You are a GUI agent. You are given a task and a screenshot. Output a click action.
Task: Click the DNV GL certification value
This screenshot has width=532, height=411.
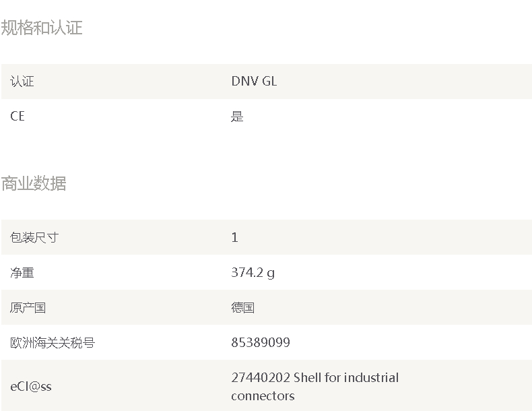pyautogui.click(x=254, y=82)
